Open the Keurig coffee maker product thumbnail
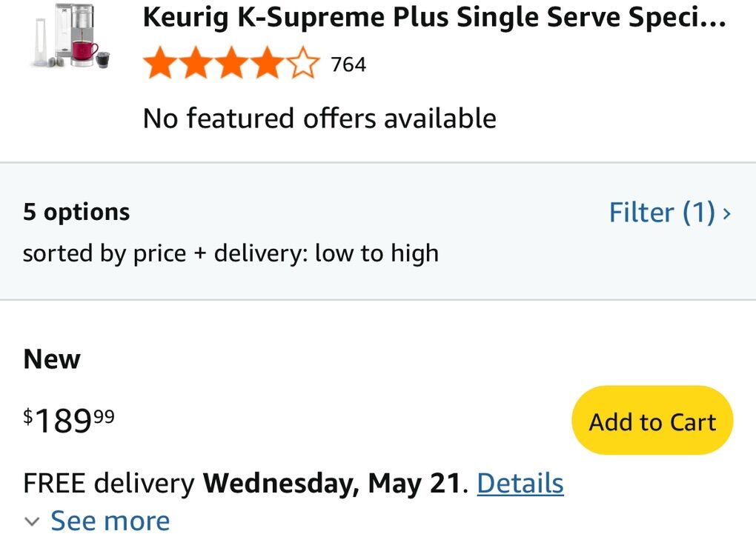756x554 pixels. click(x=73, y=37)
